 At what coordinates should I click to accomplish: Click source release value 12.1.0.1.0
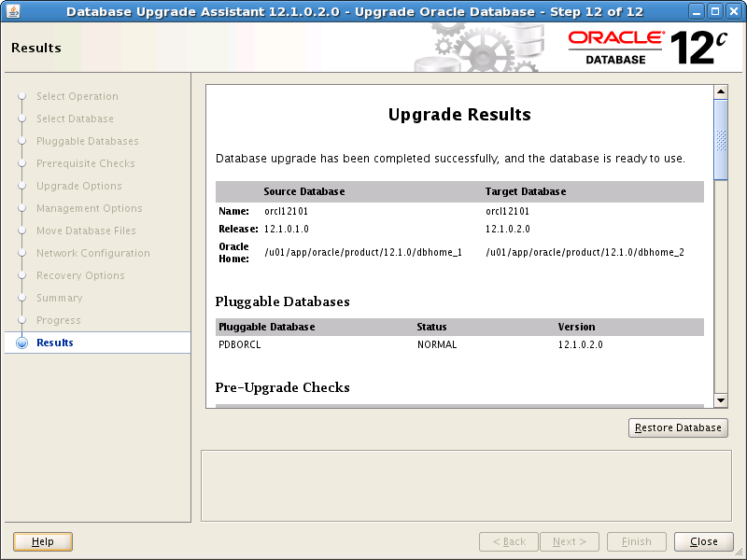pos(287,229)
